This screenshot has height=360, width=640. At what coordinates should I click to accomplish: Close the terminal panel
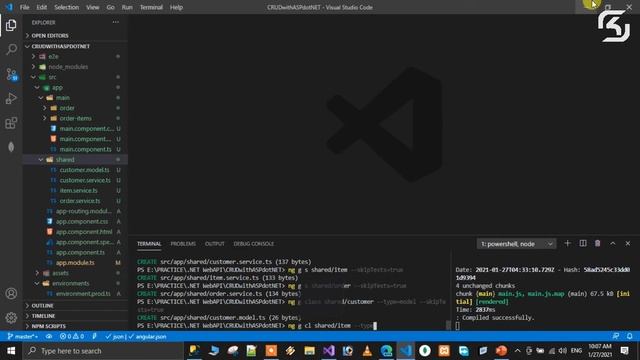pyautogui.click(x=628, y=243)
